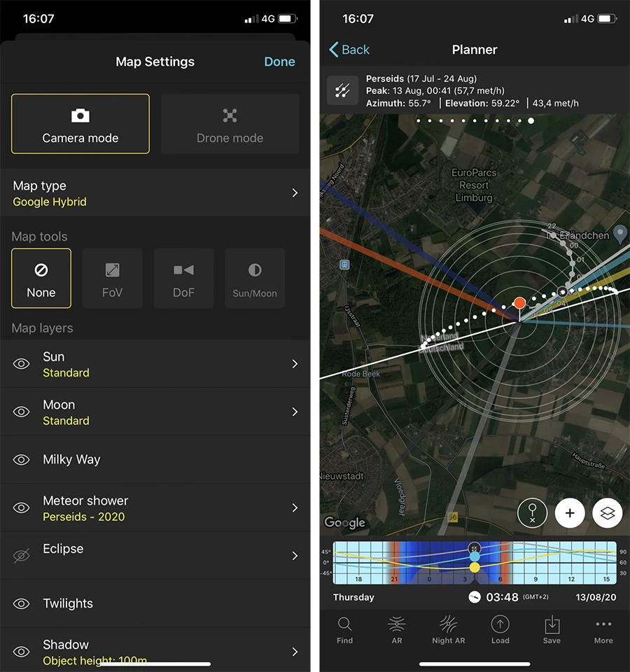Expand Meteor shower options chevron
The height and width of the screenshot is (672, 630).
(x=295, y=508)
